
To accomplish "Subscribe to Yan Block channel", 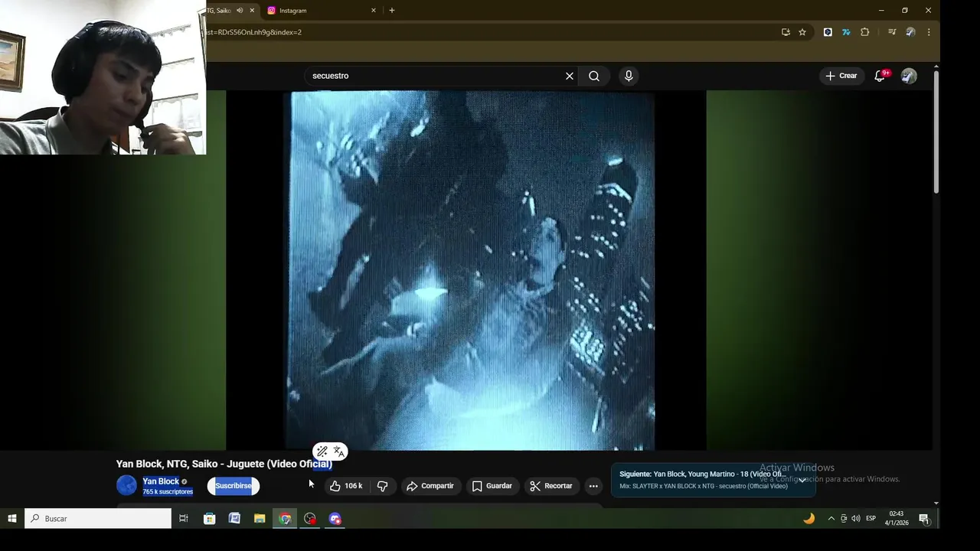I will pyautogui.click(x=234, y=486).
